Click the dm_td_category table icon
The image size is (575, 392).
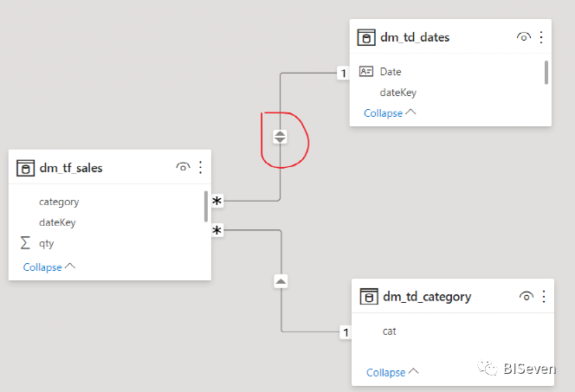pyautogui.click(x=369, y=297)
